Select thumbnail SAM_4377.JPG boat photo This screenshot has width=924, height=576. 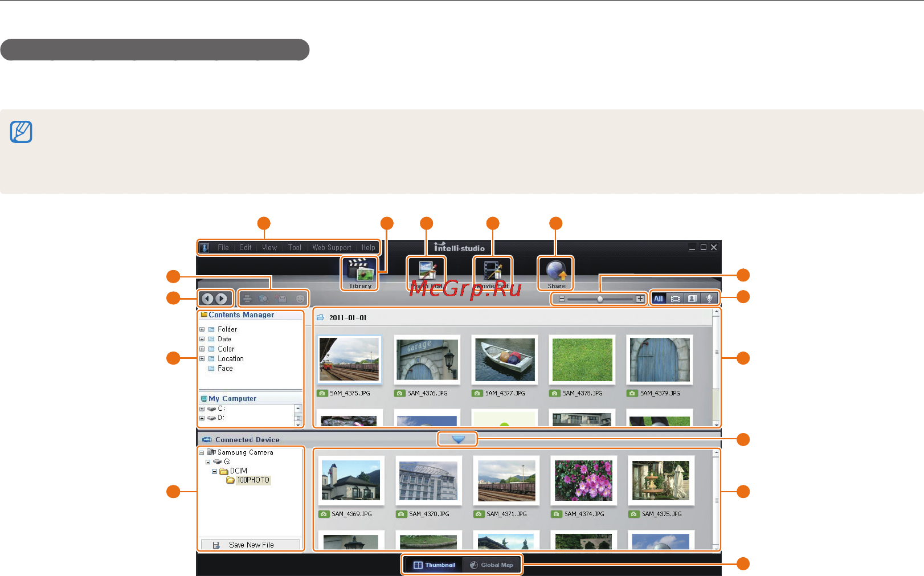click(x=505, y=360)
